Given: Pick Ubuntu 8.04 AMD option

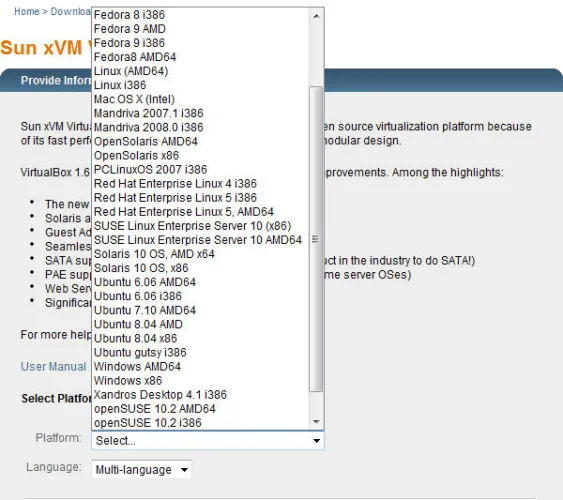Looking at the screenshot, I should pyautogui.click(x=200, y=324).
